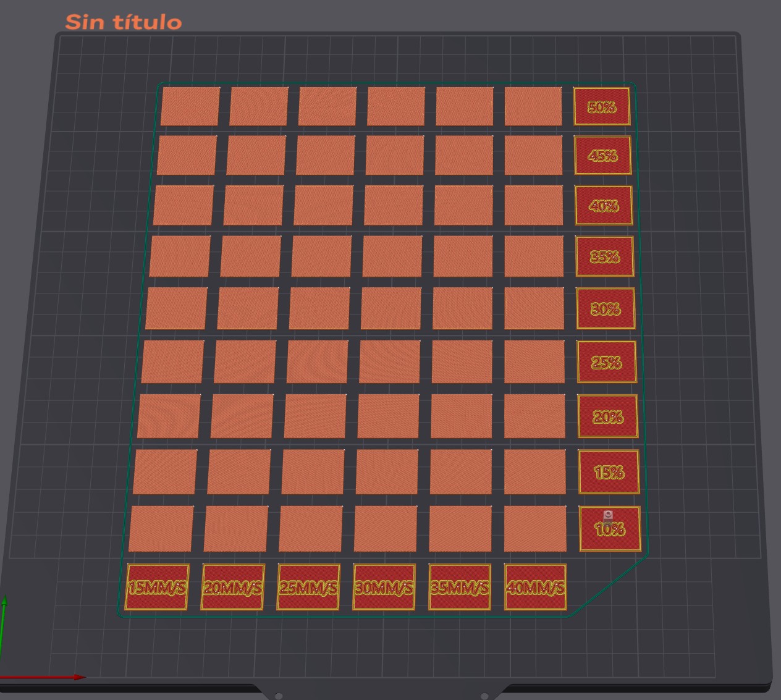Select the 50% labeled tile
Viewport: 781px width, 700px height.
point(602,106)
